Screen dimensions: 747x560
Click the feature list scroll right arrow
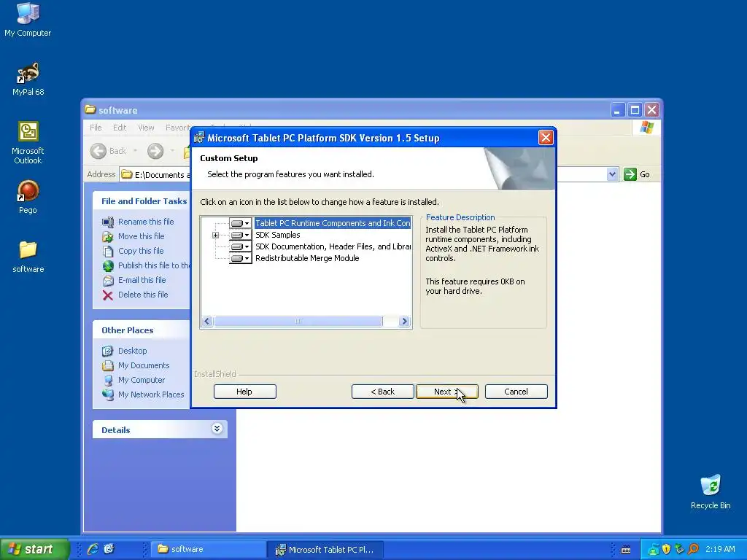click(x=404, y=322)
